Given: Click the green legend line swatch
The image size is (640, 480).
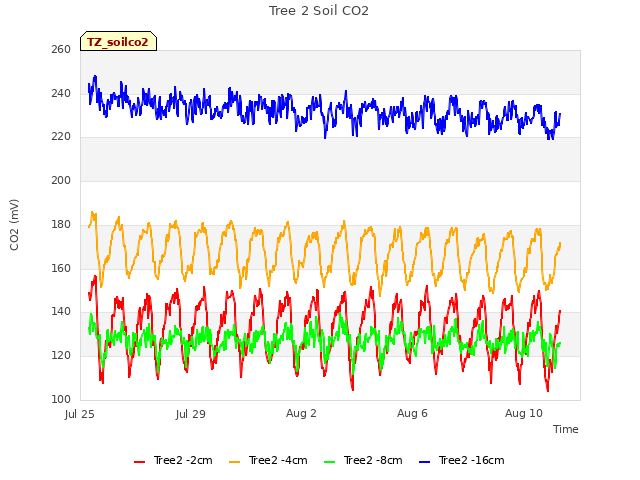Looking at the screenshot, I should (x=330, y=462).
